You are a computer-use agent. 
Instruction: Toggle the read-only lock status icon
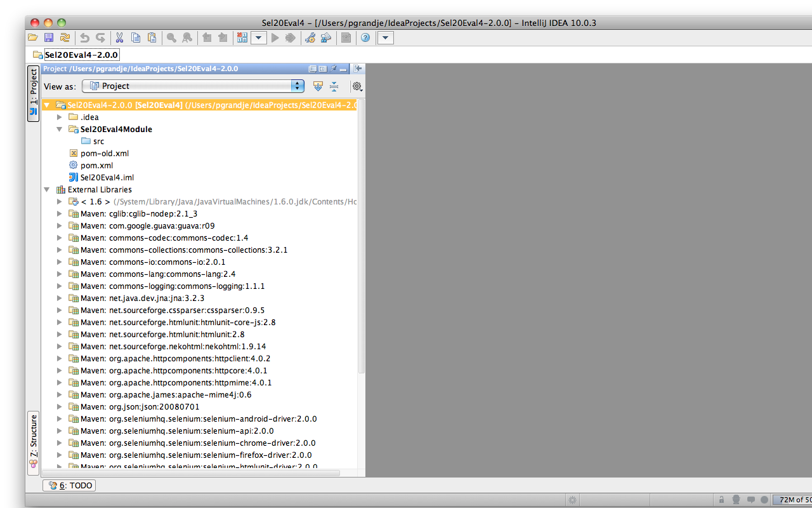click(x=721, y=500)
